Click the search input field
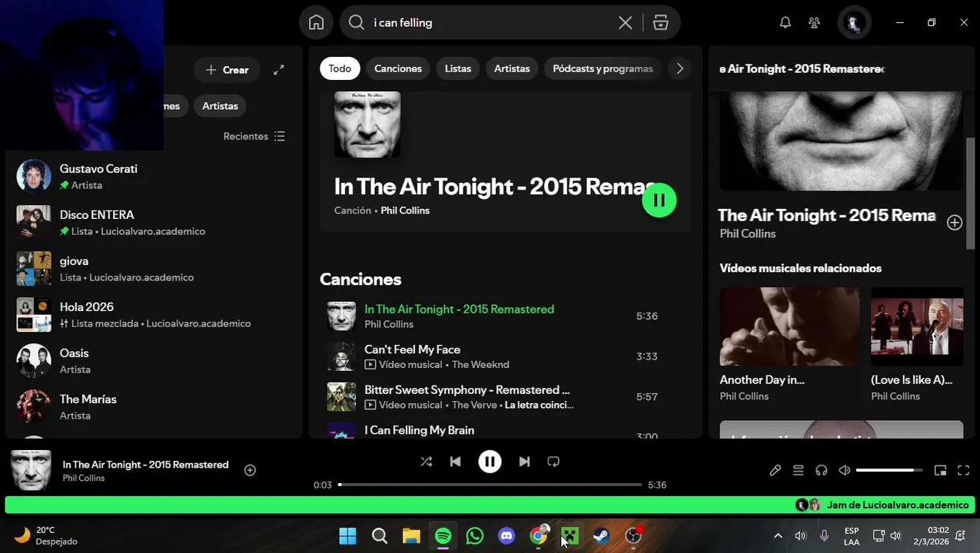This screenshot has width=980, height=553. (x=492, y=23)
